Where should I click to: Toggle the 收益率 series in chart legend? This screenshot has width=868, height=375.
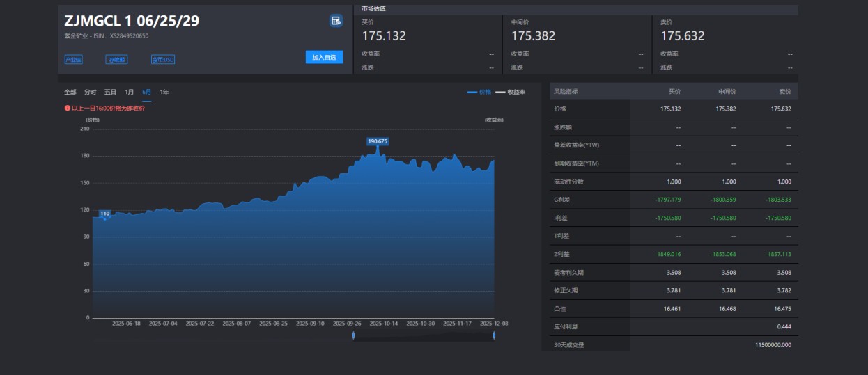(511, 92)
